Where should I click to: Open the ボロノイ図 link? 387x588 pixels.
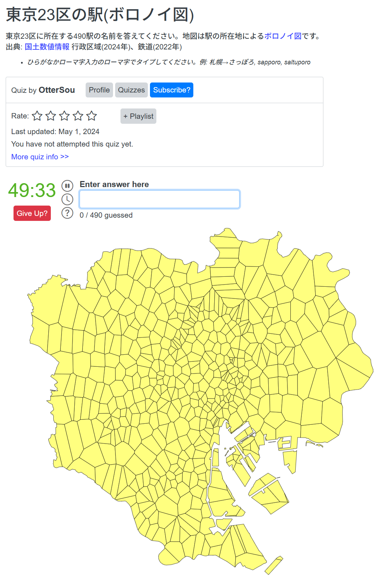pos(283,36)
